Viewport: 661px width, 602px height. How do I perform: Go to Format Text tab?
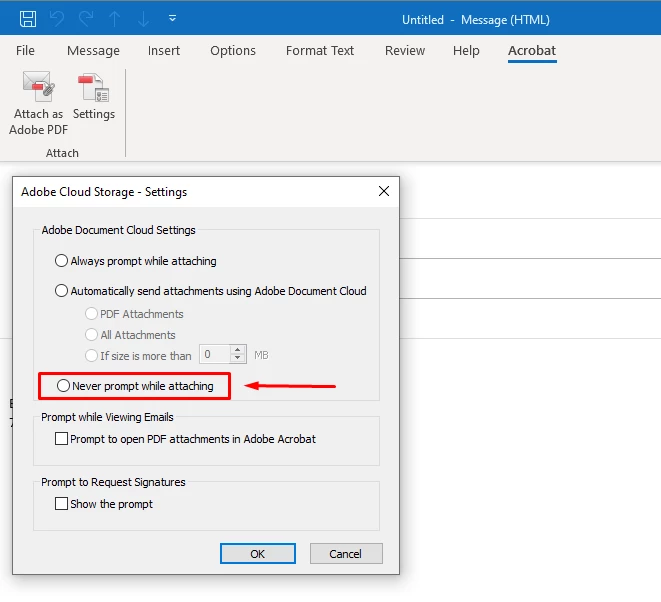click(320, 51)
